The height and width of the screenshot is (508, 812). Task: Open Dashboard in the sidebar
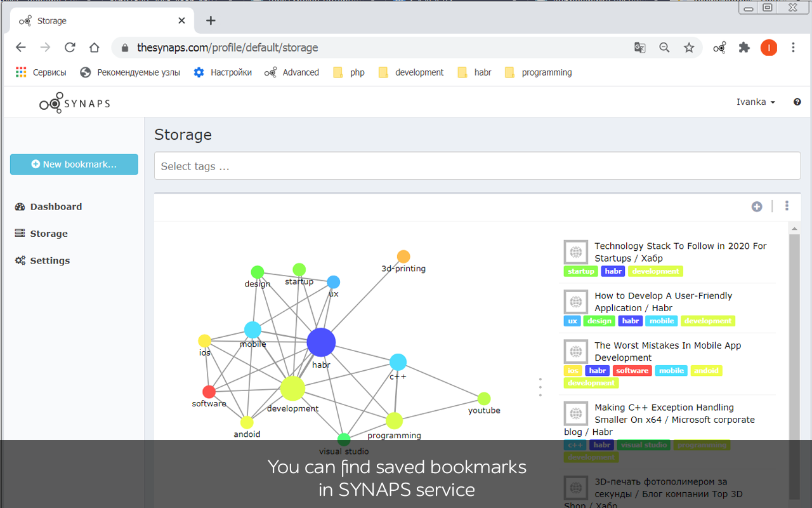pos(56,206)
